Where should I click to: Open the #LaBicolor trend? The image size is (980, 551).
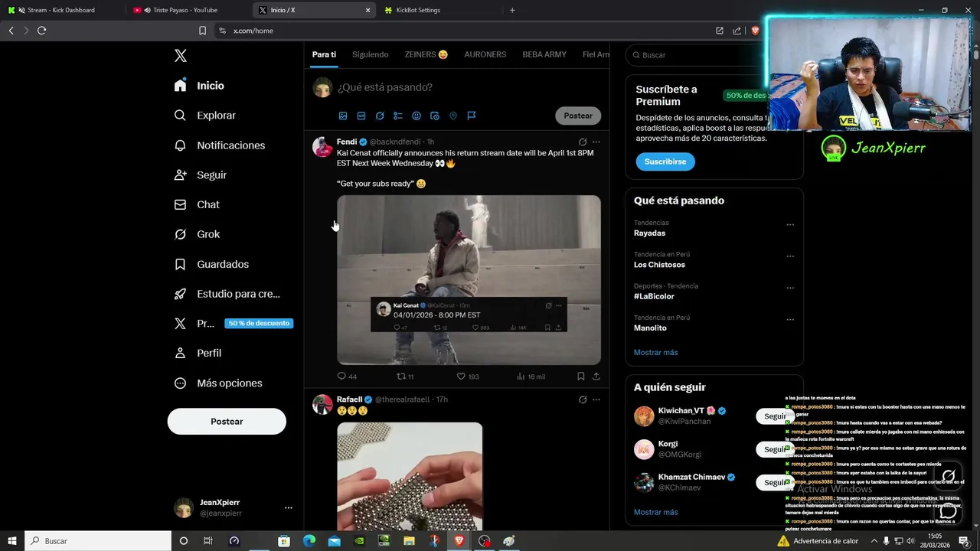[x=654, y=296]
